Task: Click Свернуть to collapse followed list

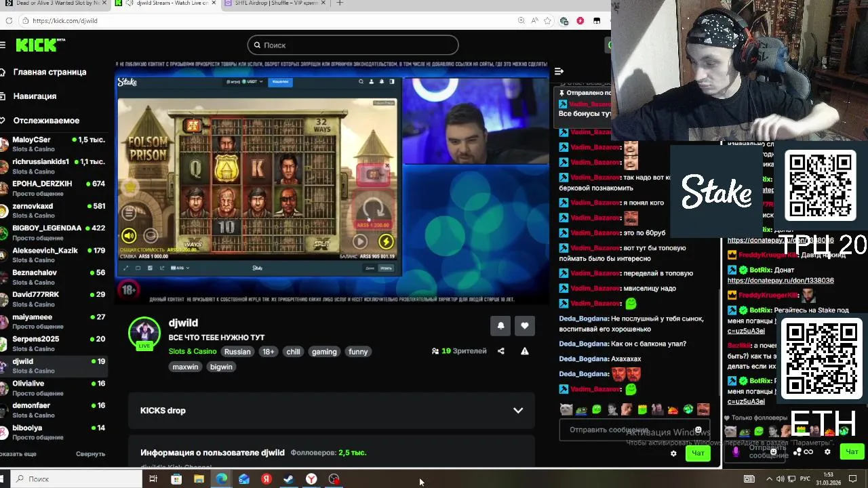Action: click(x=90, y=454)
